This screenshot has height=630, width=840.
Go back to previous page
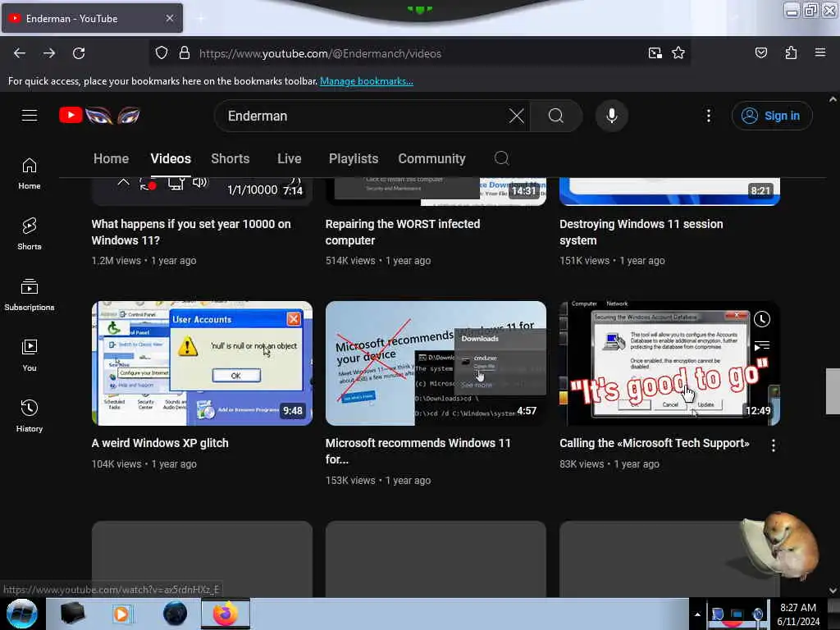(x=20, y=53)
